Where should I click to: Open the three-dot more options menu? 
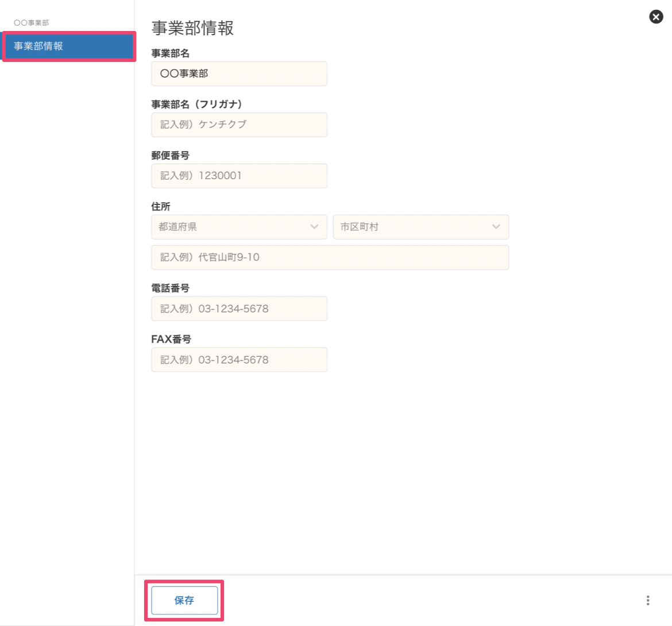click(648, 600)
